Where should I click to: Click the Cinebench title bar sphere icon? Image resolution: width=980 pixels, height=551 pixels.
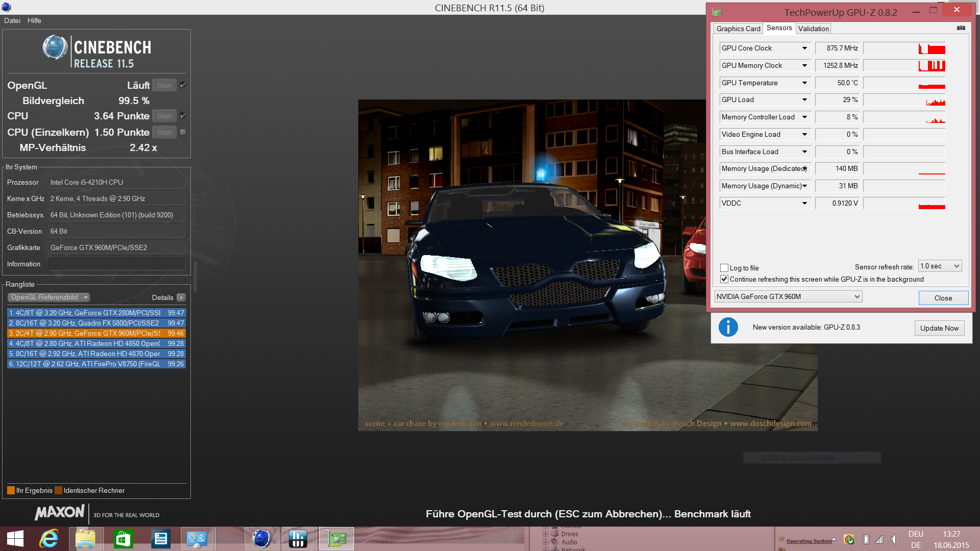[x=6, y=7]
